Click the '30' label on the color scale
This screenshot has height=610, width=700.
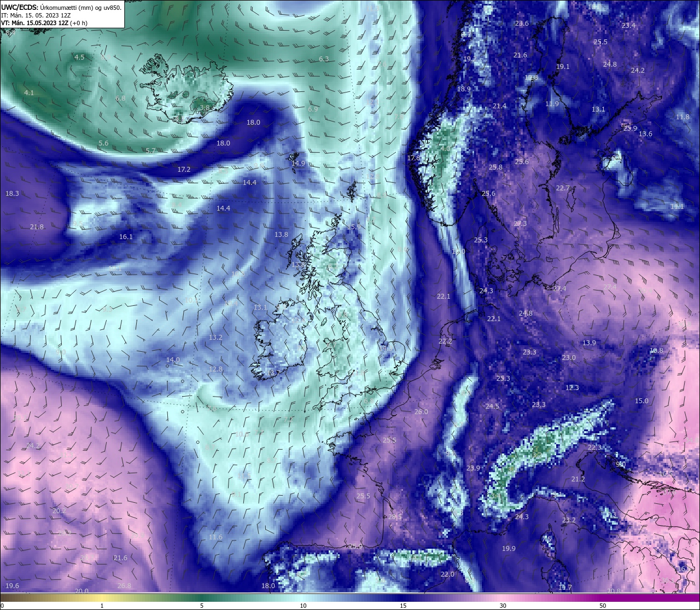tap(503, 606)
